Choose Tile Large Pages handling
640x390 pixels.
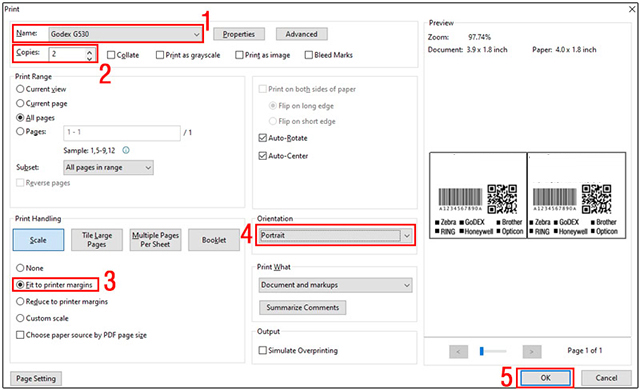pyautogui.click(x=97, y=240)
